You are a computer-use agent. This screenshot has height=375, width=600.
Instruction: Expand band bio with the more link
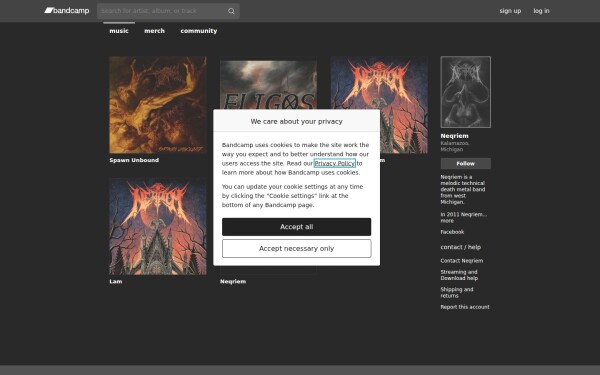point(447,221)
